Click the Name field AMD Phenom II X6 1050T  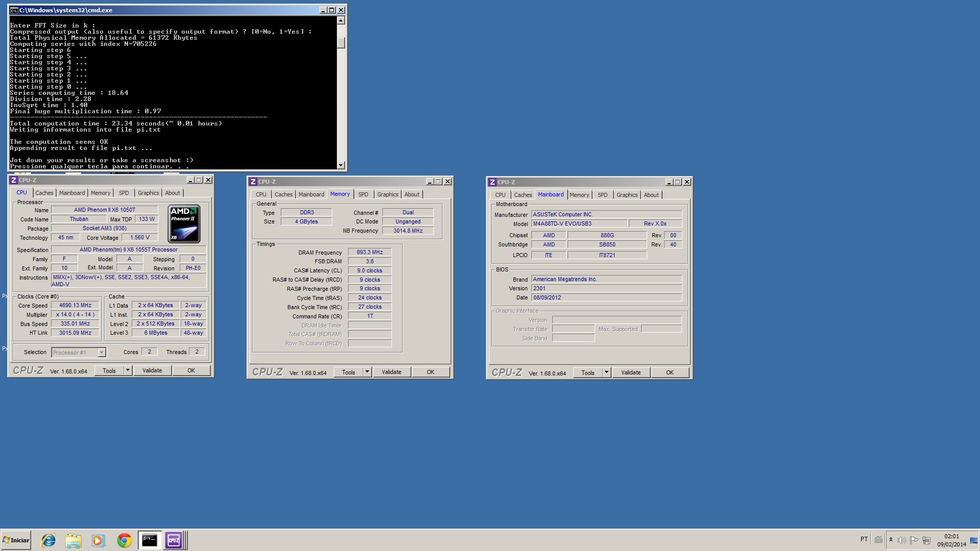click(x=105, y=210)
